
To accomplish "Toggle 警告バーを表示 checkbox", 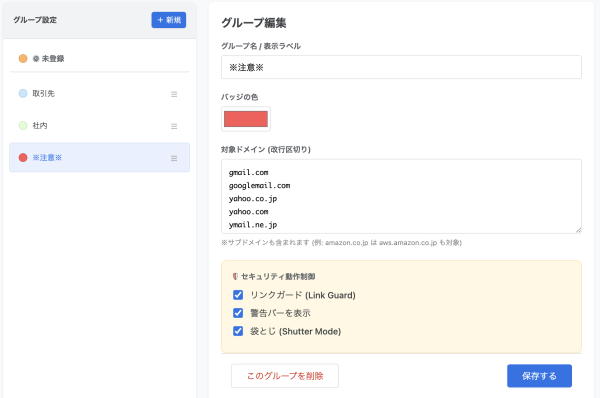I will click(238, 313).
